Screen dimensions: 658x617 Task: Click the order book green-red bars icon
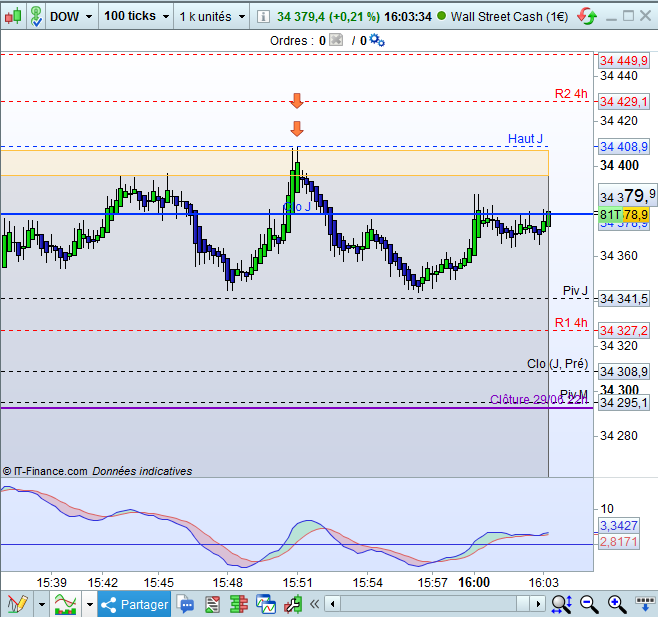point(239,604)
